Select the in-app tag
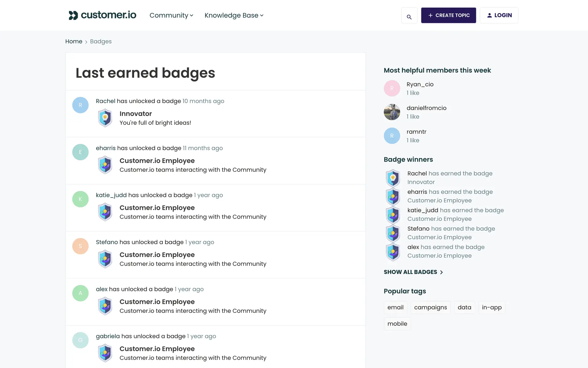The height and width of the screenshot is (368, 588). [x=492, y=307]
